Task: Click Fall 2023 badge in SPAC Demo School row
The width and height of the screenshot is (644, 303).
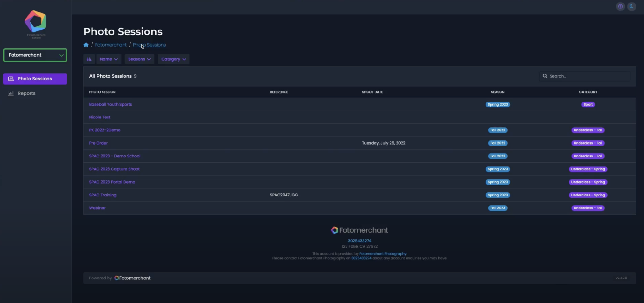Action: pyautogui.click(x=498, y=156)
